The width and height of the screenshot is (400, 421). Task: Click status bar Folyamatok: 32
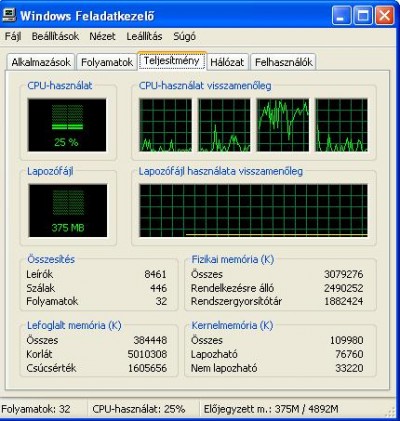[x=36, y=409]
